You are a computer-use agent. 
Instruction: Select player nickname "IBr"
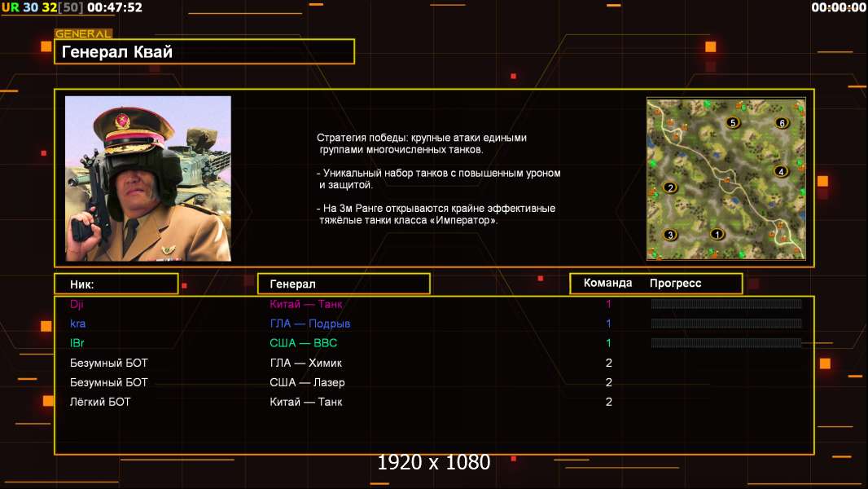[77, 343]
